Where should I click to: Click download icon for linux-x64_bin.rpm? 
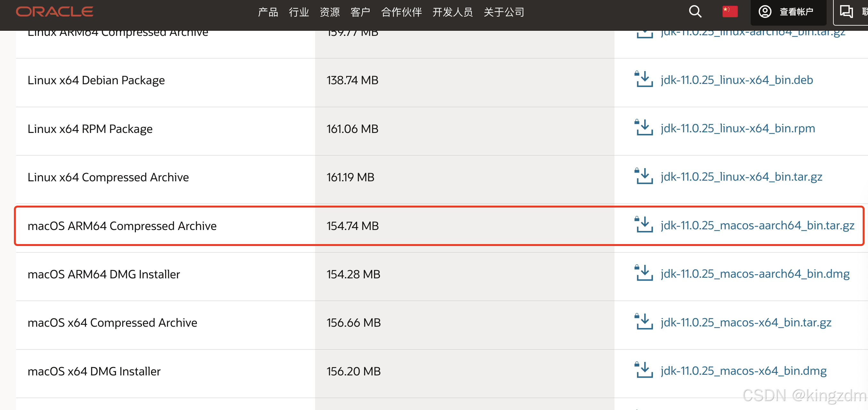644,128
